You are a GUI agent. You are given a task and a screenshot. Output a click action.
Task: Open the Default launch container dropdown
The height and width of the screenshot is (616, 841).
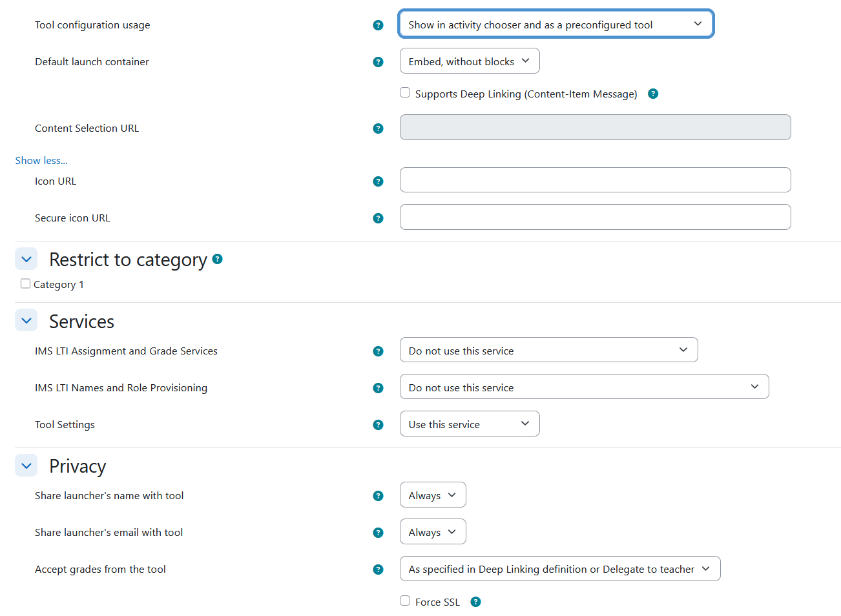(x=469, y=61)
